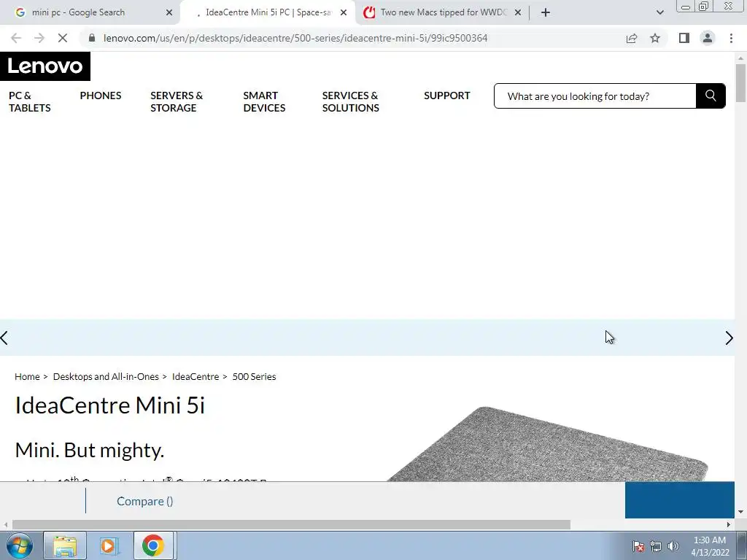
Task: Open the IdeaCentre breadcrumb link
Action: click(196, 377)
